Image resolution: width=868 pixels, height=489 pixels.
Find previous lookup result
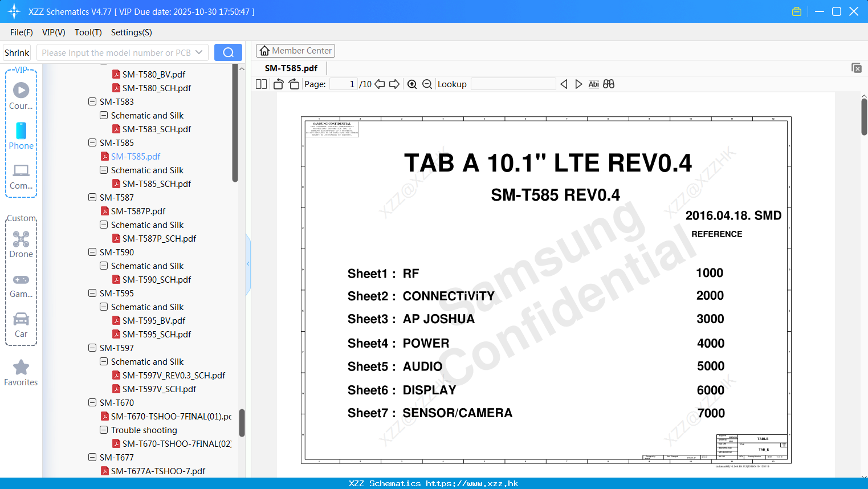[564, 84]
